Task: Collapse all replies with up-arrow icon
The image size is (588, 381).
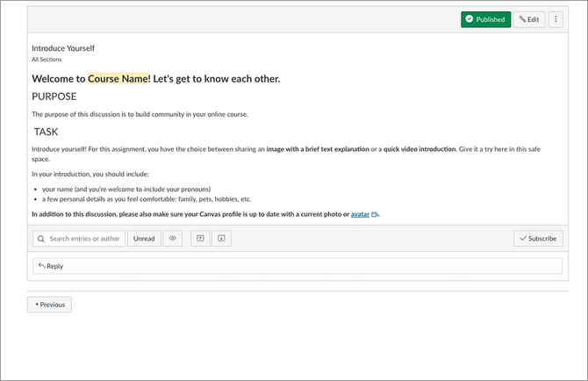Action: click(200, 238)
